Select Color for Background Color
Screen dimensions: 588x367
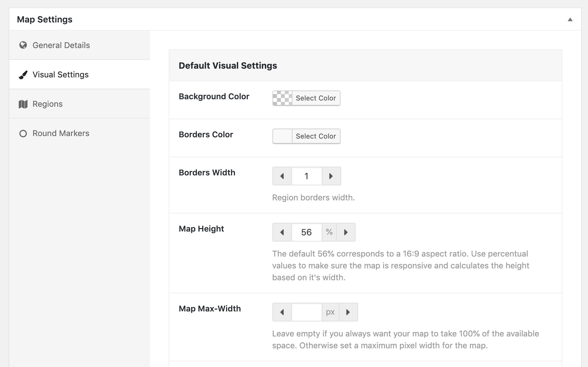316,98
